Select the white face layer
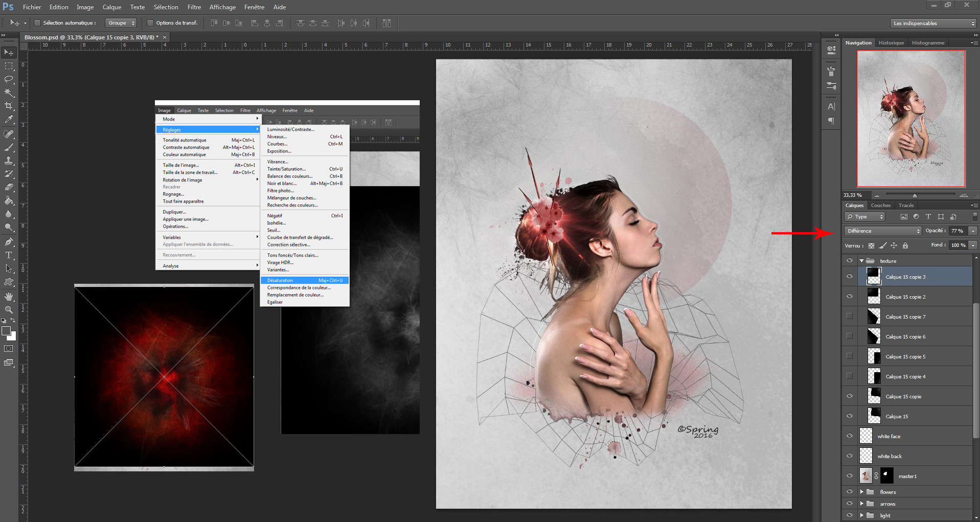 [x=889, y=436]
